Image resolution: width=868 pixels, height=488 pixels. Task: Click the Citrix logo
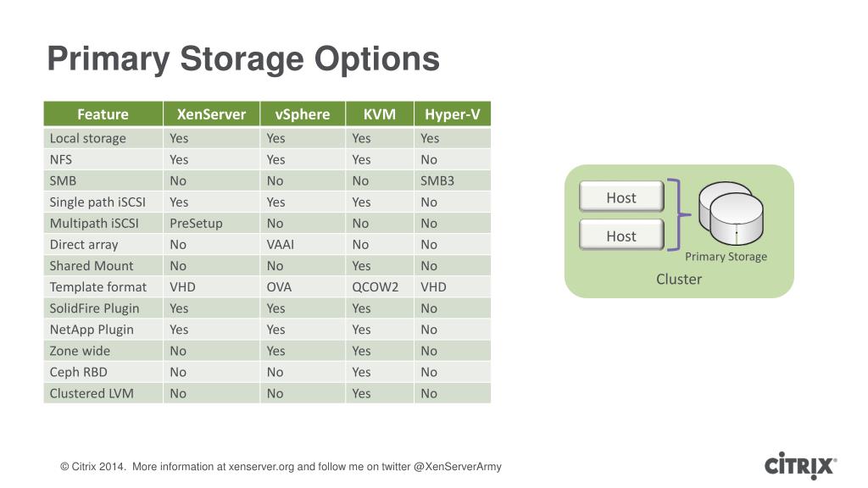[800, 465]
